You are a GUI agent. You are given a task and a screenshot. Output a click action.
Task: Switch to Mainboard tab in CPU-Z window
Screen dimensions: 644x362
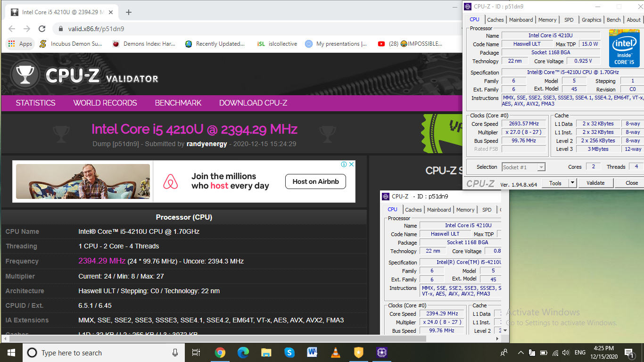[x=521, y=20]
